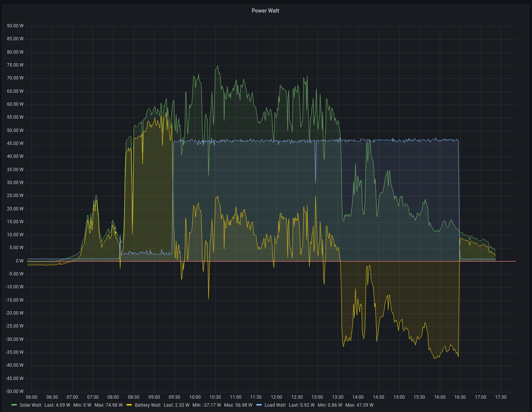Click the green Solar Watt color swatch
This screenshot has height=412, width=532.
coord(14,405)
